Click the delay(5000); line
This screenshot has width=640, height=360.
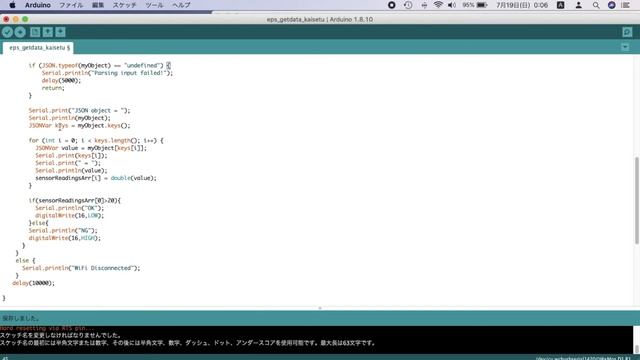pyautogui.click(x=61, y=80)
